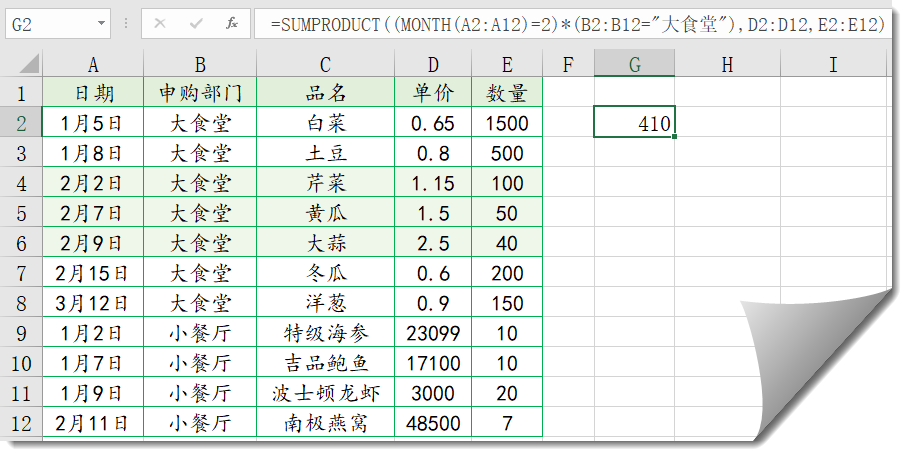Click the quantity cell 150

tap(507, 303)
